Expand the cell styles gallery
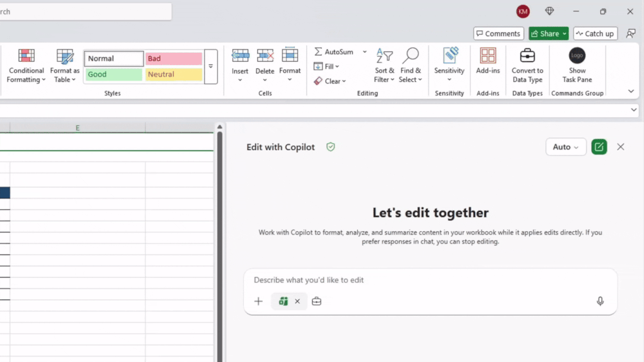The height and width of the screenshot is (362, 644). [x=211, y=66]
